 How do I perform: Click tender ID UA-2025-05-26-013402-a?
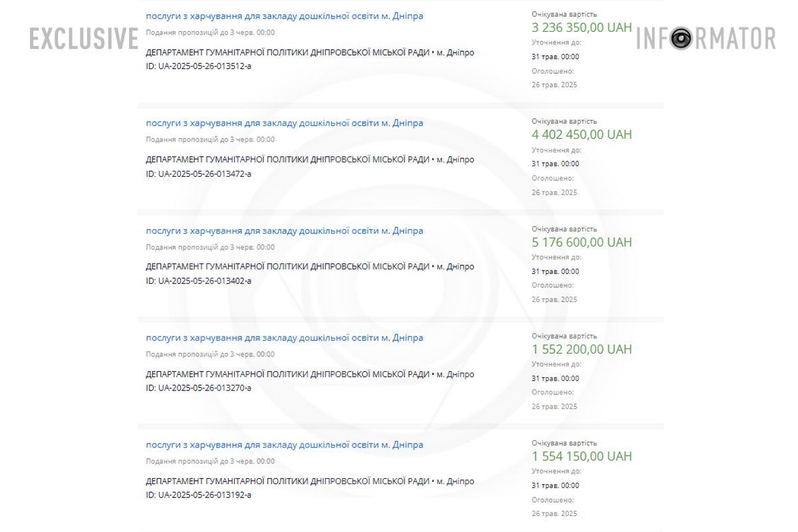(x=198, y=281)
